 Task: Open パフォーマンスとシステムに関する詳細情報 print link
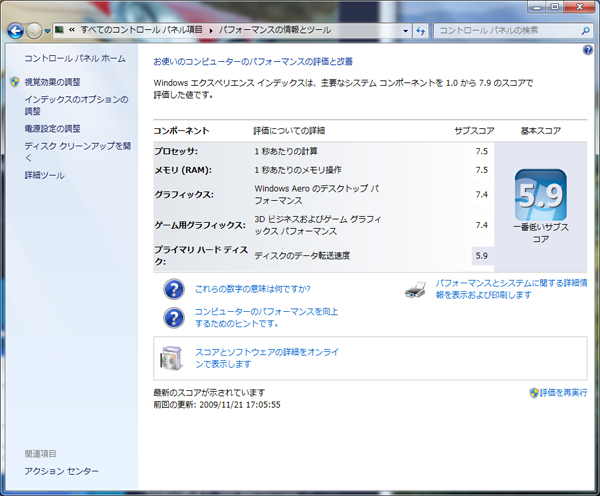(511, 289)
